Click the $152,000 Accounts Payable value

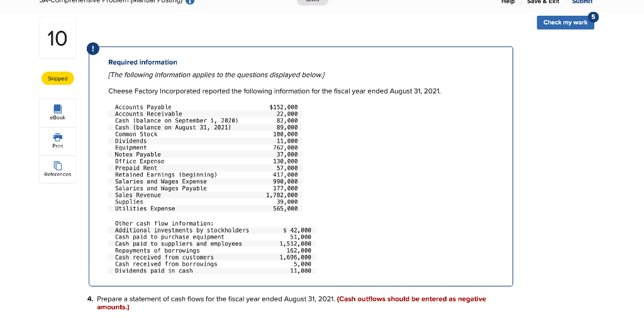pos(284,107)
